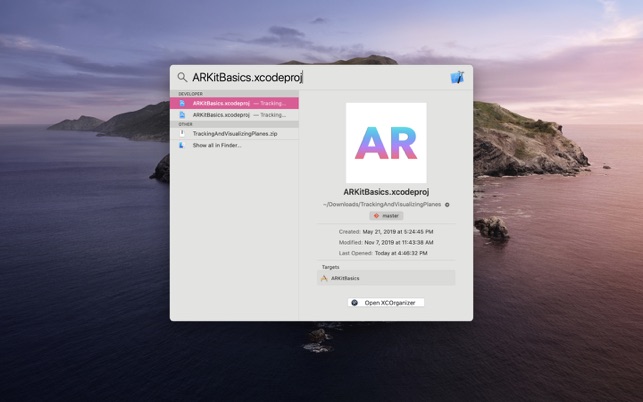Screen dimensions: 643x402
Task: Click the zip file icon beside TrackingAndVisualizingPlanes.zip
Action: point(182,134)
